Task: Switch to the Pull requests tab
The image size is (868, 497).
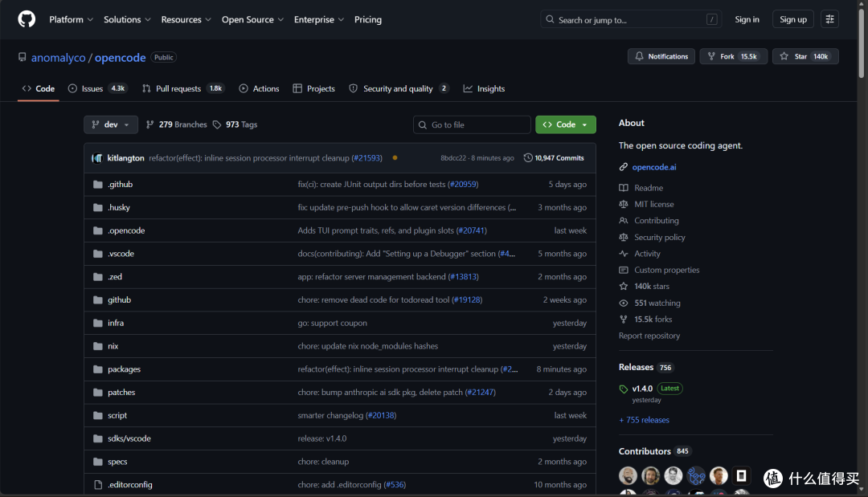Action: (183, 88)
